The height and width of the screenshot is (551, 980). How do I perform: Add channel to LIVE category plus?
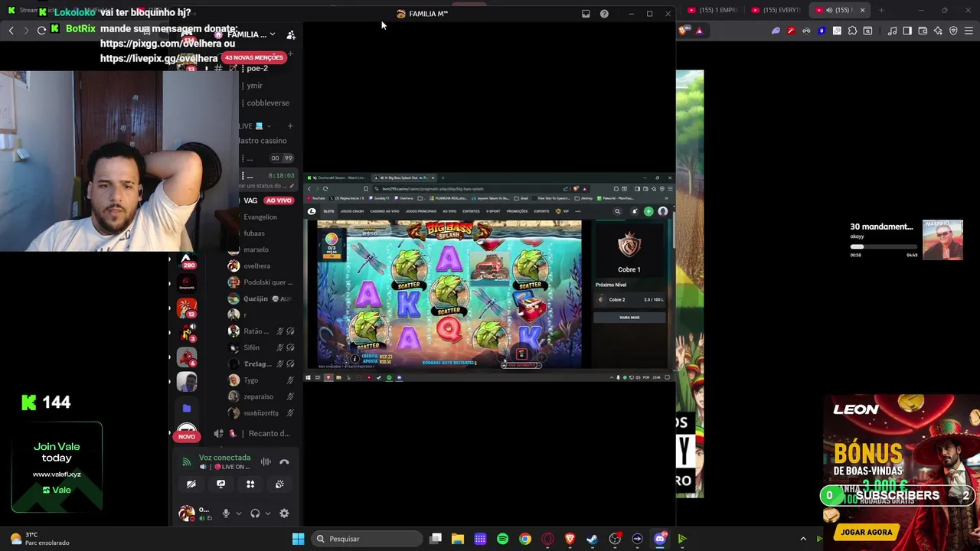click(290, 126)
